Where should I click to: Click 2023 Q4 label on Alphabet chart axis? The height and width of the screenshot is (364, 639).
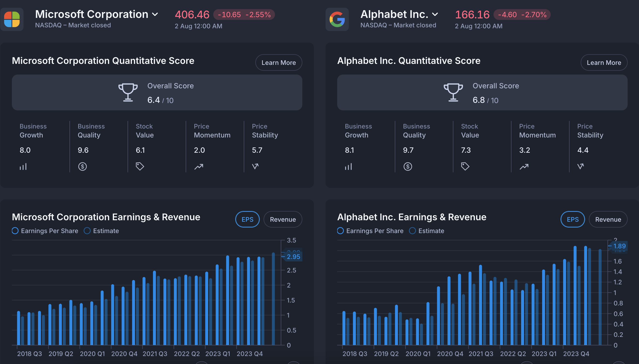(576, 354)
